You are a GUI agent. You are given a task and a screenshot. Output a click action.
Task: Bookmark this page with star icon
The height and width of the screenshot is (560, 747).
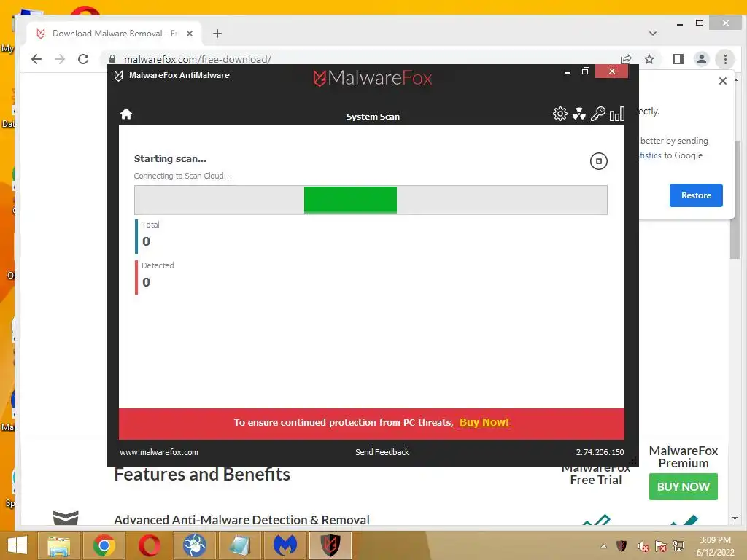coord(649,59)
